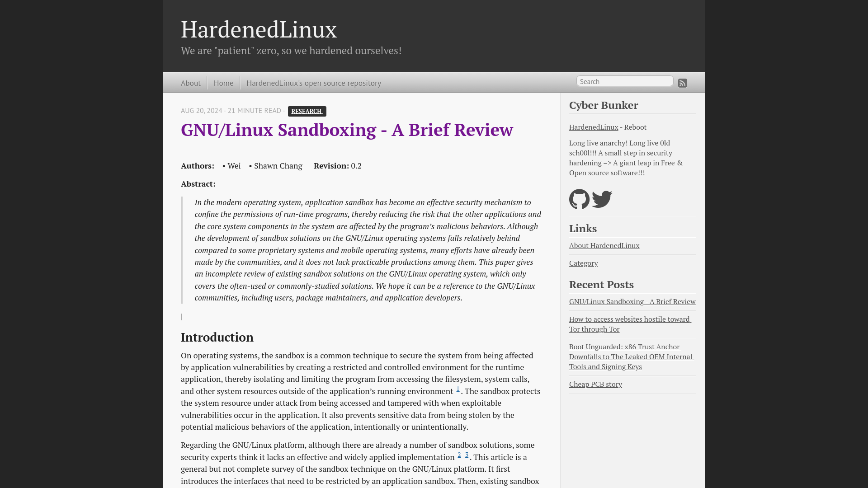Screen dimensions: 868x488
Task: Click GNU/Linux Sandboxing recent post
Action: coord(632,301)
